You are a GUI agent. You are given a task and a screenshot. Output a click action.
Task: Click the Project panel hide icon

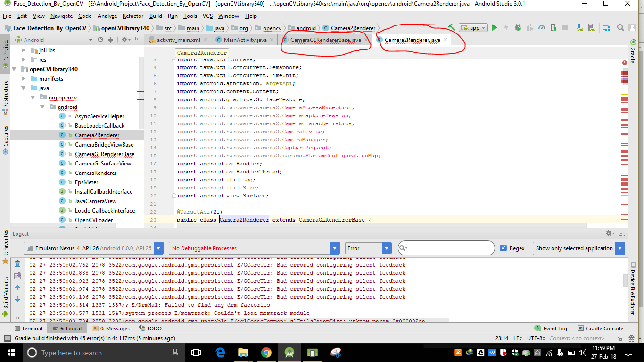[137, 40]
